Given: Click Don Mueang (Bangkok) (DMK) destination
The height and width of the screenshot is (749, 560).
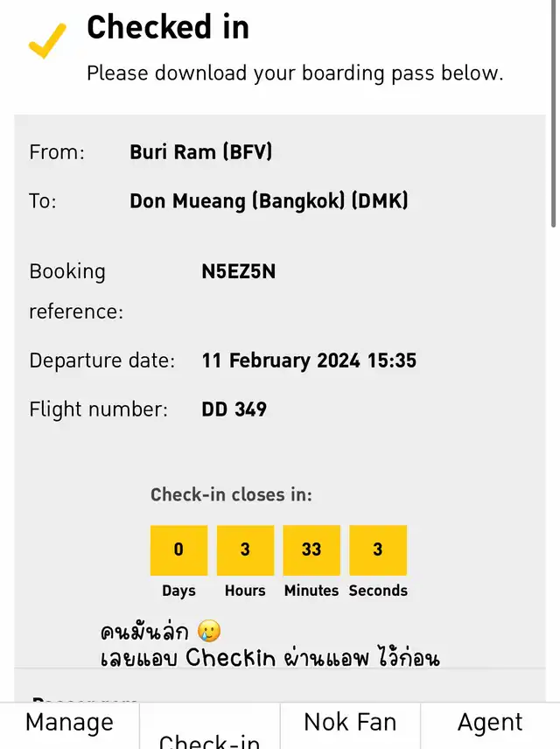Looking at the screenshot, I should pos(269,200).
